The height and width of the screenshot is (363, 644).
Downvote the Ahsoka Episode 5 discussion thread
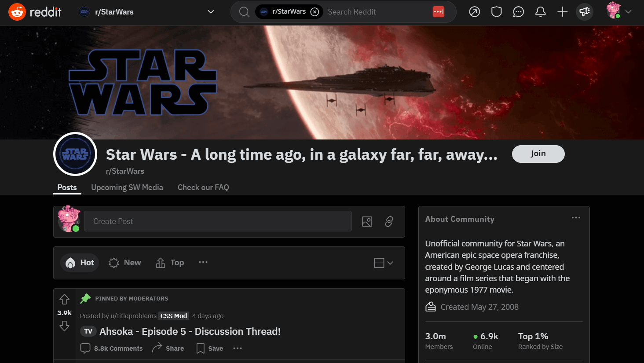[x=64, y=326]
